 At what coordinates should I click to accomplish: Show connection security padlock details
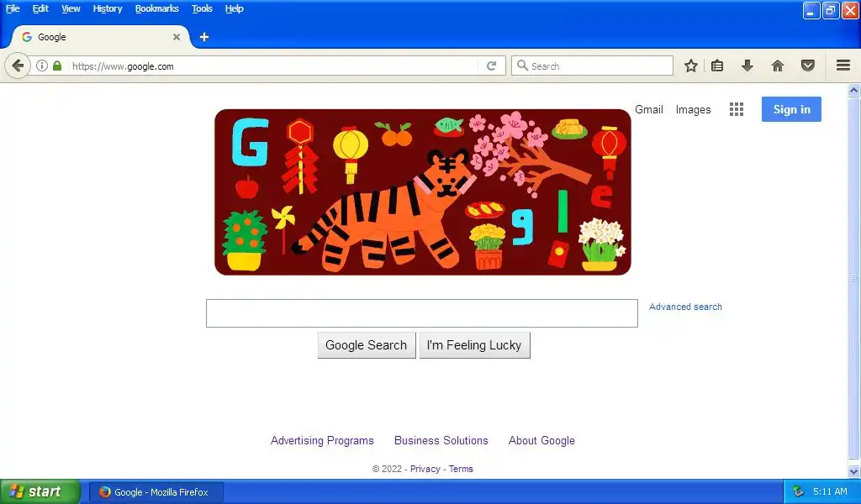pos(57,66)
